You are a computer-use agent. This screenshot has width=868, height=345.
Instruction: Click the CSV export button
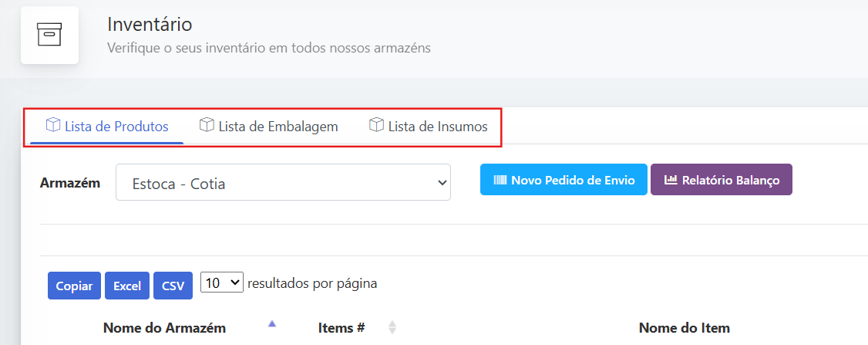(x=173, y=286)
